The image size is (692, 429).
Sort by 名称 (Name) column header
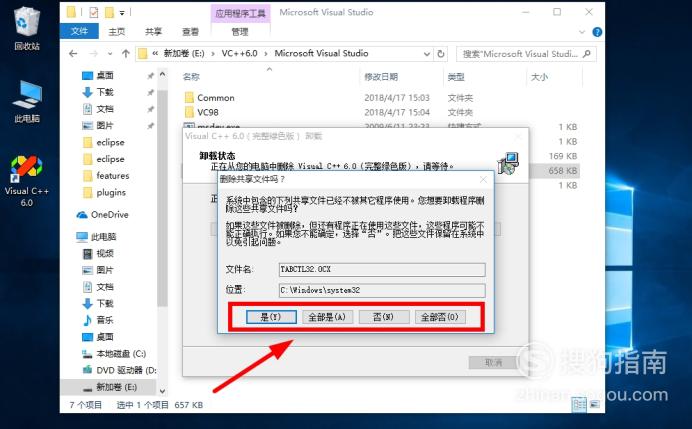tap(191, 77)
